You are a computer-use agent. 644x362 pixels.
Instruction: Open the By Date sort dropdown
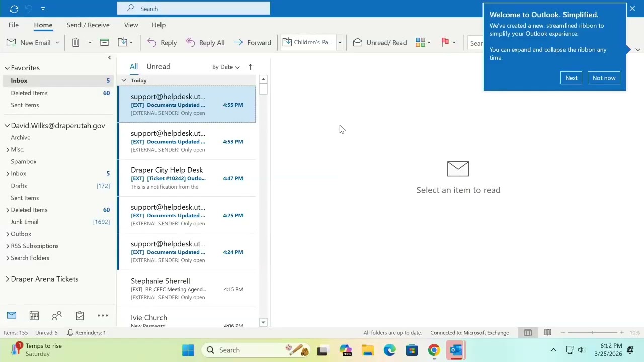click(226, 67)
